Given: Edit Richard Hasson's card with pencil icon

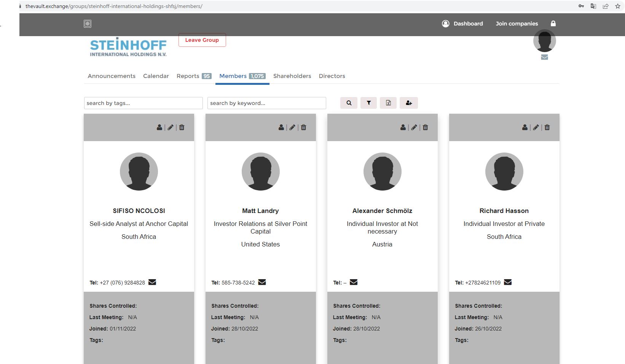Looking at the screenshot, I should point(536,127).
